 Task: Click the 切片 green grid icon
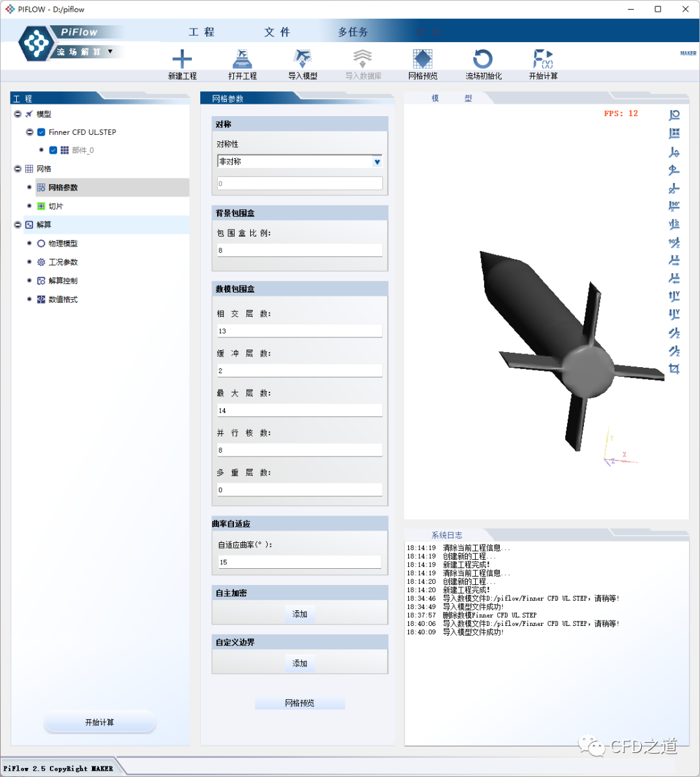tap(41, 206)
